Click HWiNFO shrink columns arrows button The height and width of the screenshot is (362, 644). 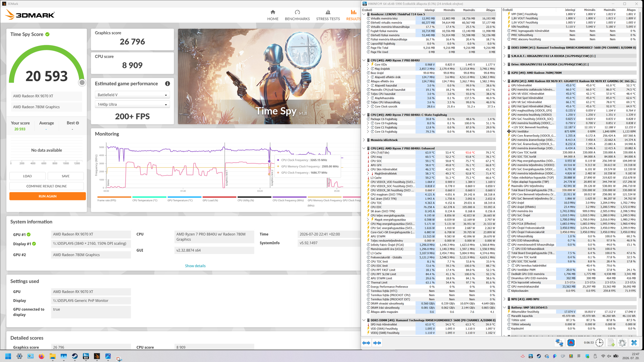(377, 343)
